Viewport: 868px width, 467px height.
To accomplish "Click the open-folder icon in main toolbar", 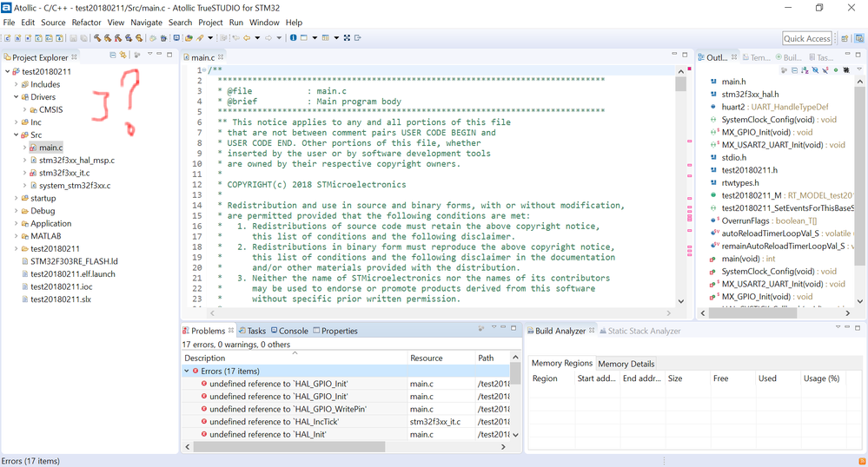I will click(x=189, y=37).
